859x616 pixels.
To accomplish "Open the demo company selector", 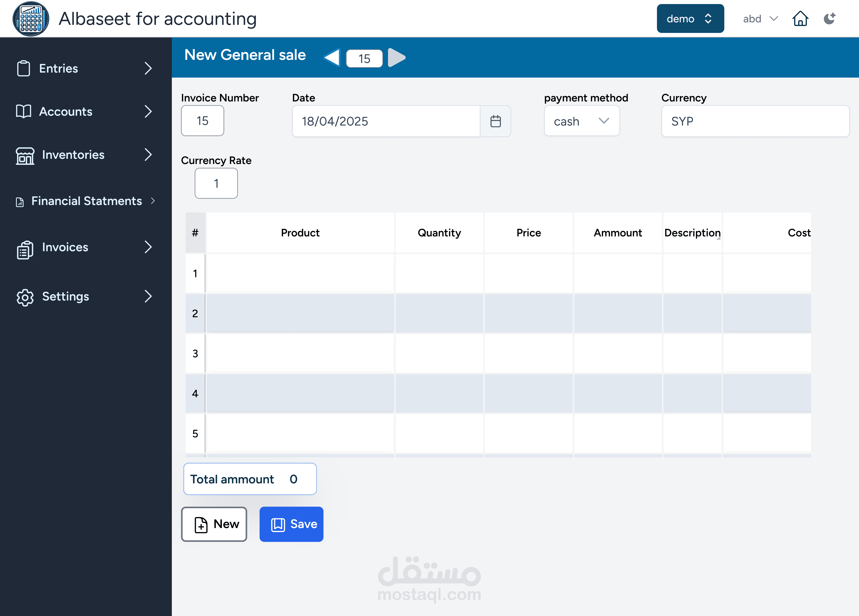I will 690,18.
